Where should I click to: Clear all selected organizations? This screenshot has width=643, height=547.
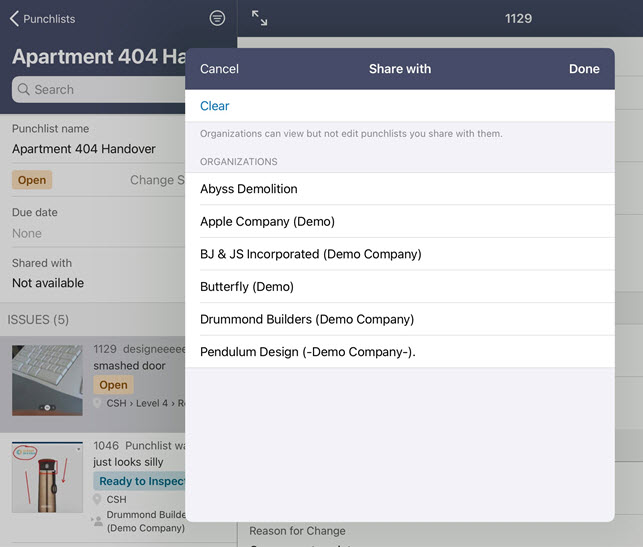pyautogui.click(x=214, y=106)
